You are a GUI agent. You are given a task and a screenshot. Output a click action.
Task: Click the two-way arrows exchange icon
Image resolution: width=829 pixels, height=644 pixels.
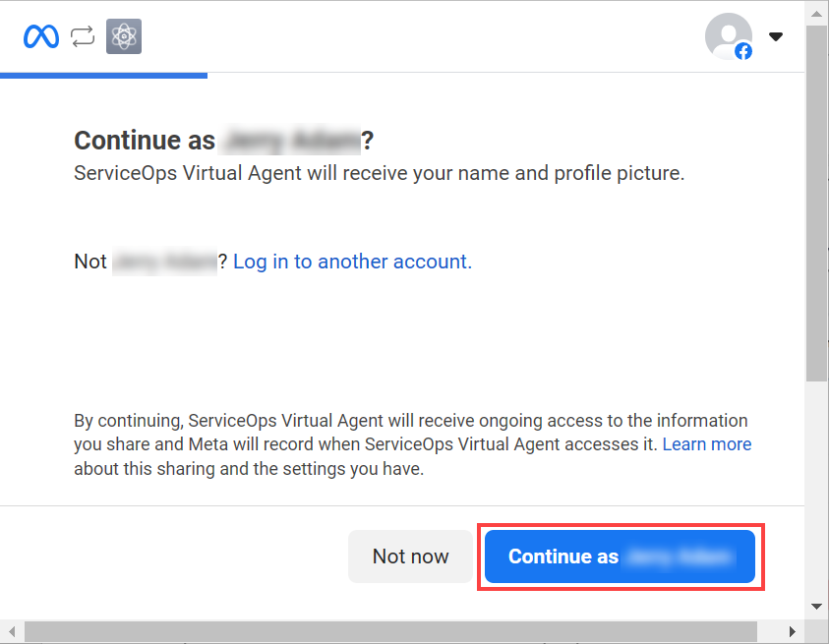click(x=83, y=36)
